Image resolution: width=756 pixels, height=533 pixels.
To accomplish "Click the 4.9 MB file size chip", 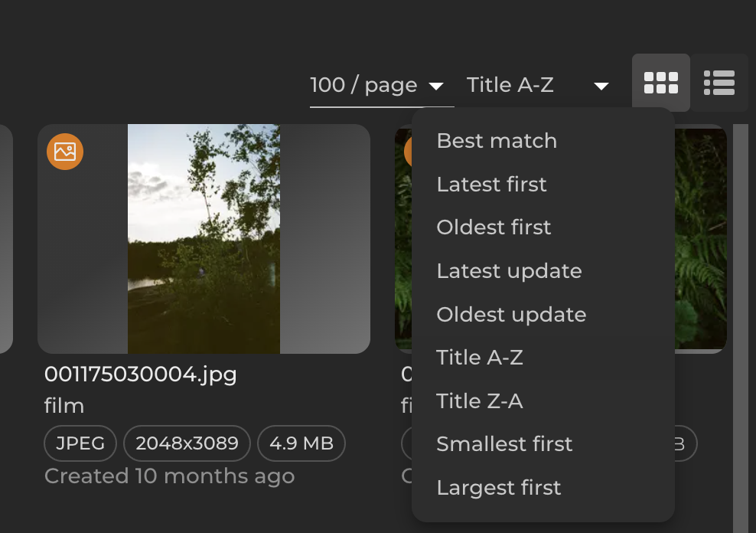I will [x=301, y=443].
